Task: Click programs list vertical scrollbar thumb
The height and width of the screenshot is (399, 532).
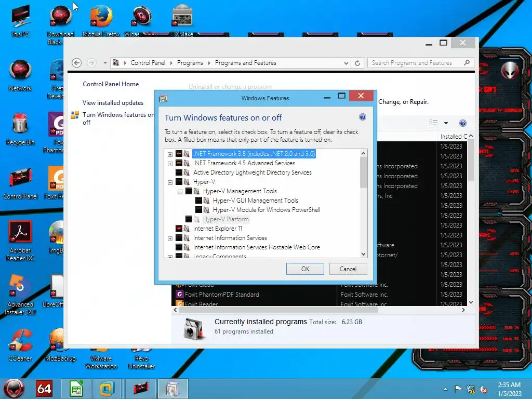Action: pyautogui.click(x=471, y=159)
